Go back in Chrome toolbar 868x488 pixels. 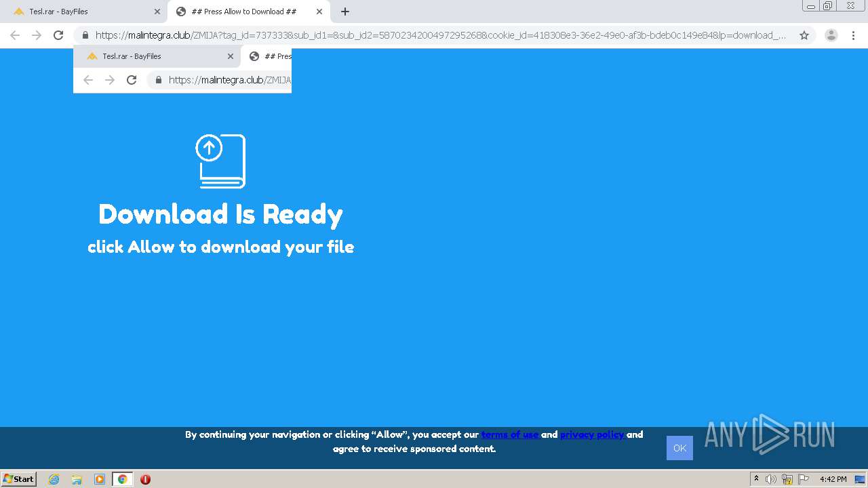pos(15,35)
